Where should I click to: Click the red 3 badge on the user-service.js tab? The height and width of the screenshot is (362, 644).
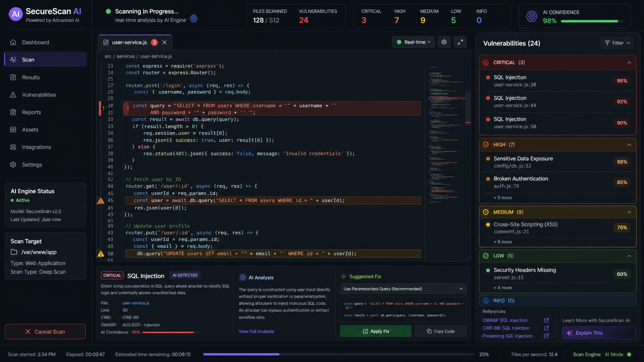154,42
